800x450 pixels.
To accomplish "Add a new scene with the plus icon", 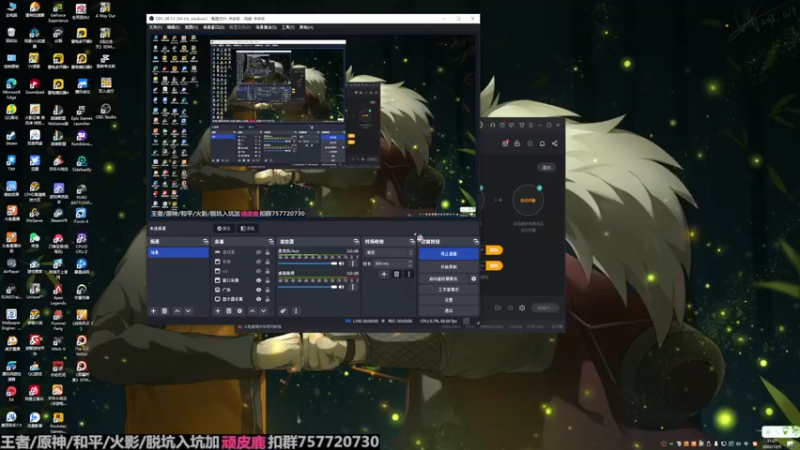I will tap(153, 311).
